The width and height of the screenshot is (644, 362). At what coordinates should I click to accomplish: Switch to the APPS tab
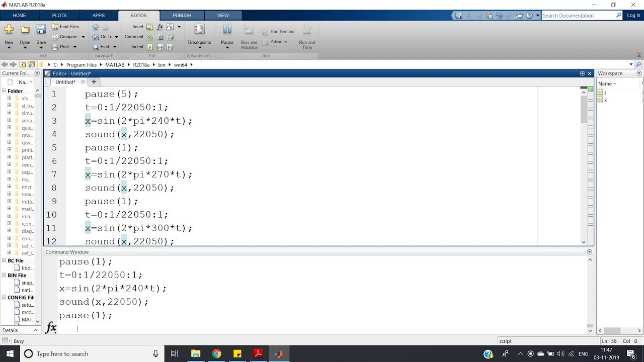(99, 16)
